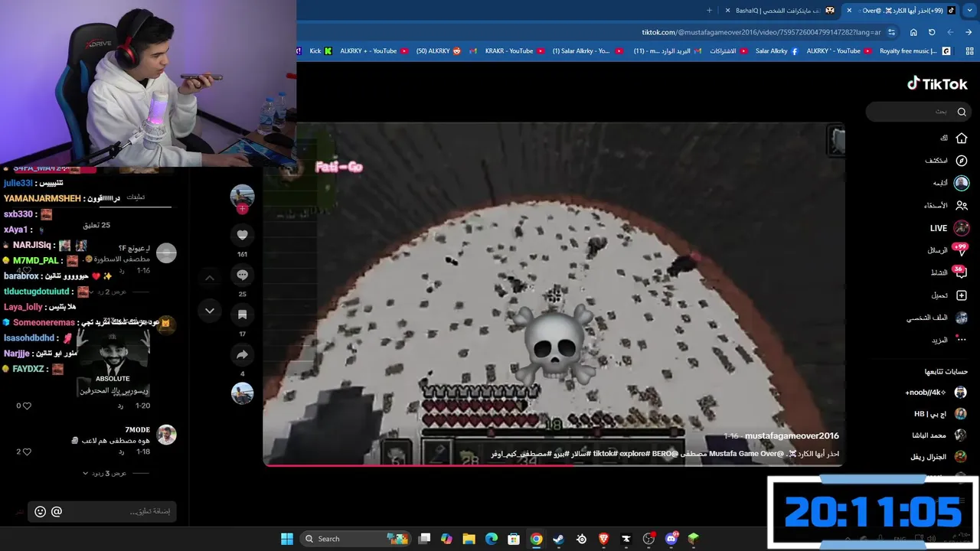Like the TikTok video with heart icon
Screen dimensions: 980x551
[x=242, y=235]
